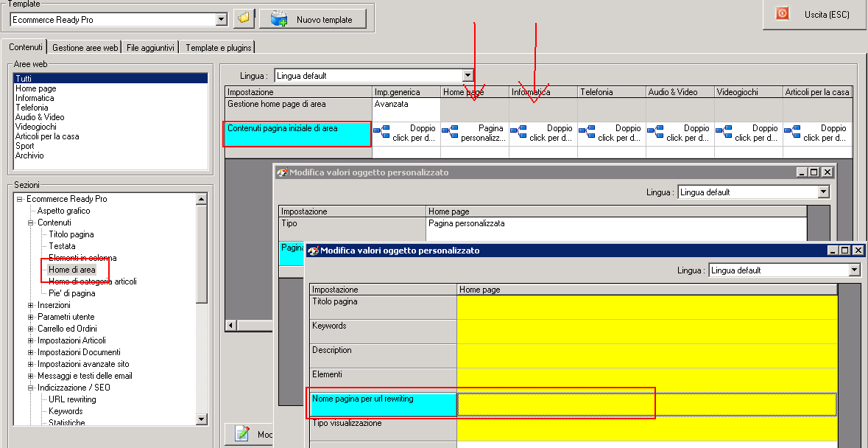Click the object icon in Telefonia column
Screen dimensions: 868x448
click(x=587, y=133)
